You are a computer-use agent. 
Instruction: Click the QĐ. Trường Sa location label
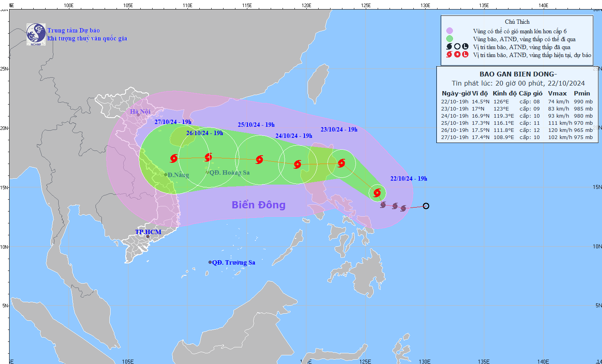(x=233, y=262)
